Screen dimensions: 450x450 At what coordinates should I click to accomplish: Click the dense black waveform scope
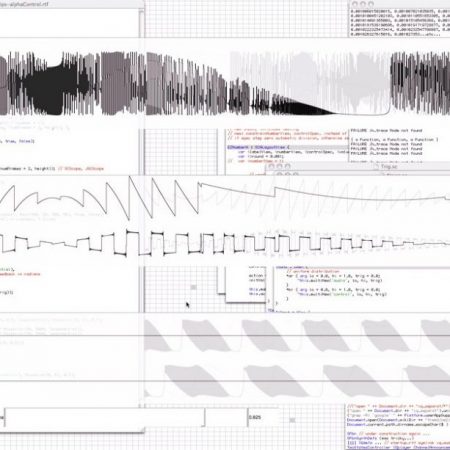coord(225,83)
